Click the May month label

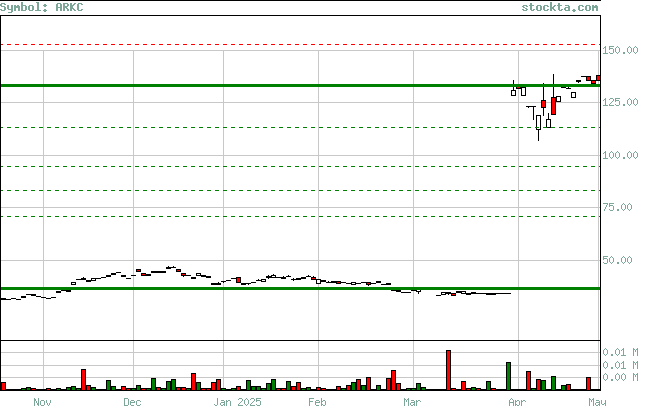(x=597, y=401)
